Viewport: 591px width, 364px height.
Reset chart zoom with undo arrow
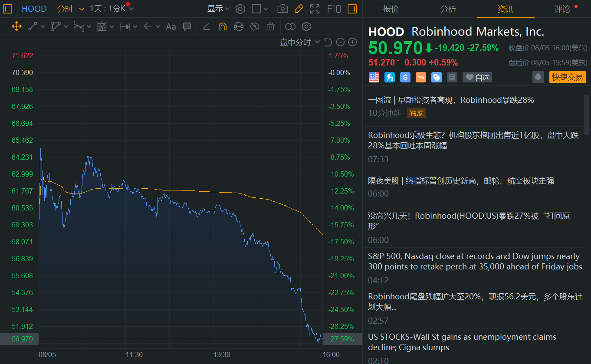click(328, 42)
